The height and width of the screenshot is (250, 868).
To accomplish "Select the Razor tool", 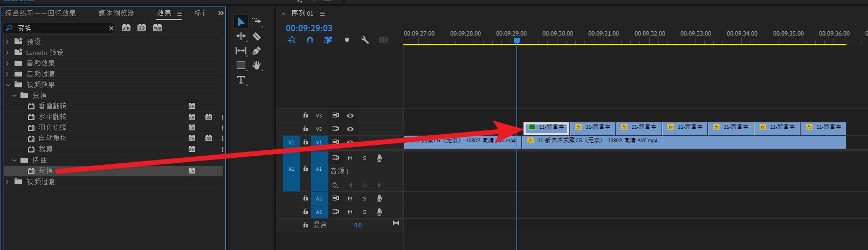I will click(257, 37).
